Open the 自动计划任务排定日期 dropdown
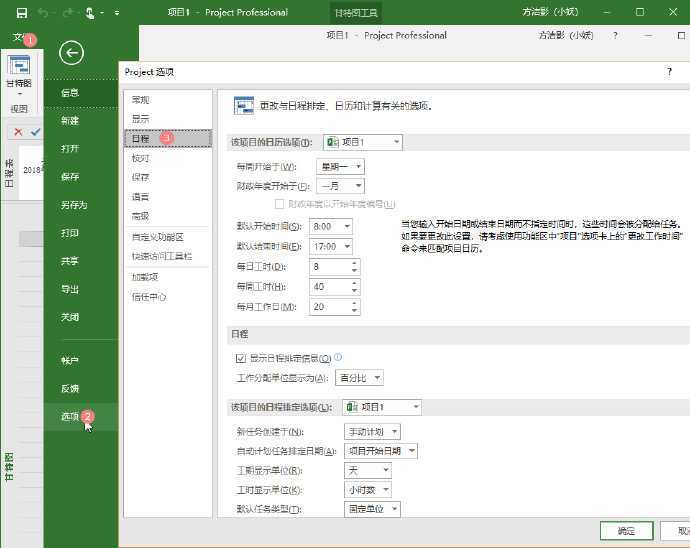Viewport: 690px width, 548px height. [381, 451]
